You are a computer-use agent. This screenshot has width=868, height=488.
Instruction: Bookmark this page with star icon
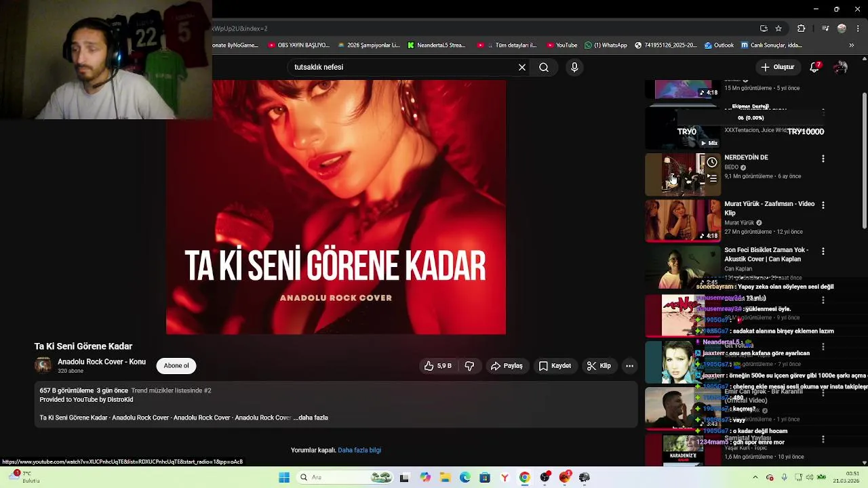(778, 28)
